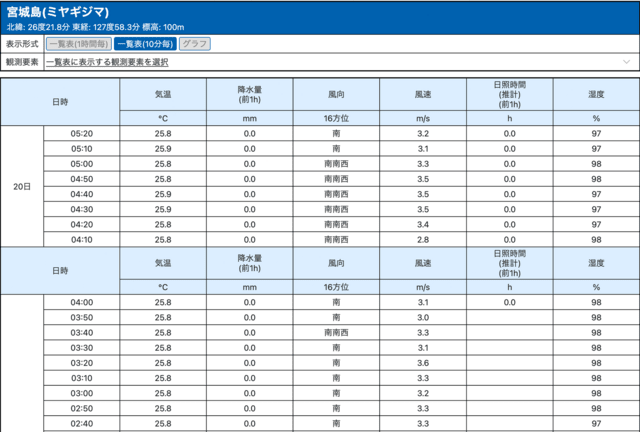Image resolution: width=640 pixels, height=432 pixels.
Task: Click the first 日照時間 (推計) header
Action: 509,94
